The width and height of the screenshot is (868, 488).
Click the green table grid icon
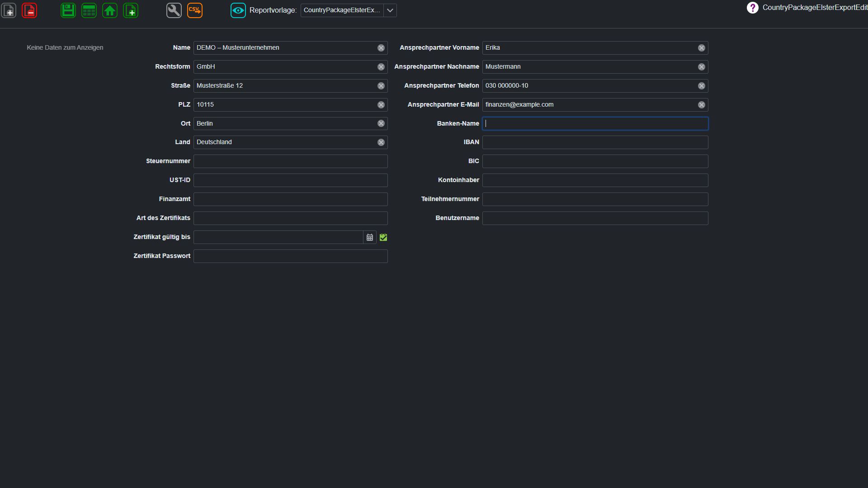[x=89, y=10]
